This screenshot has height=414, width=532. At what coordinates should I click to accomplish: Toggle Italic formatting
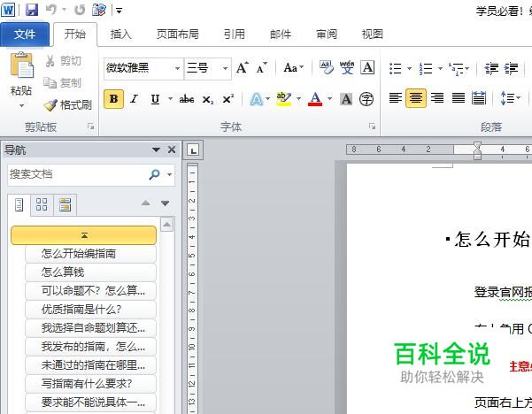tap(135, 99)
